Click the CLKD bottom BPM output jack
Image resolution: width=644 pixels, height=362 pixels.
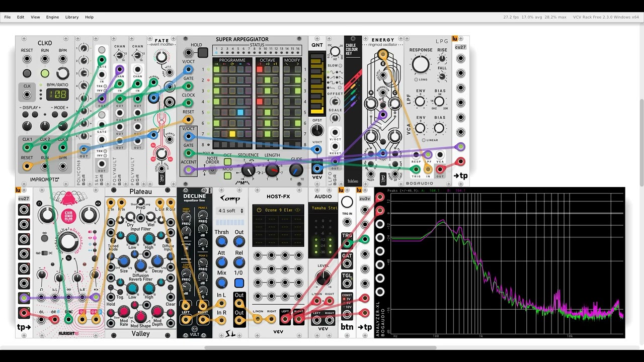[x=63, y=165]
